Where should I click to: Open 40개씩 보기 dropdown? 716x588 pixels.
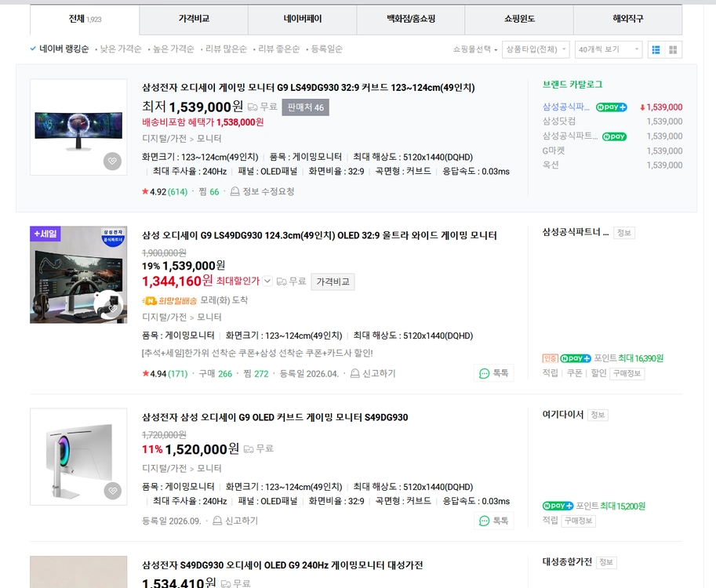click(x=609, y=49)
